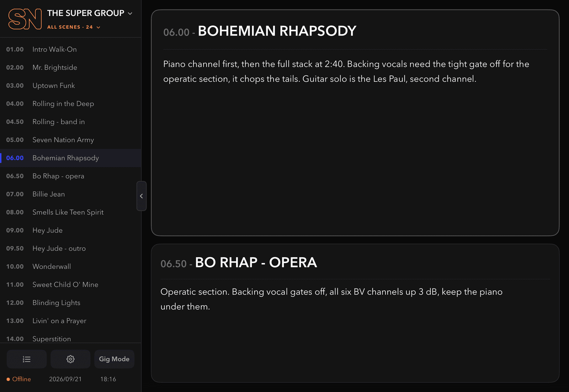Expand the All Scenes 24 filter
This screenshot has width=569, height=392.
click(x=74, y=27)
